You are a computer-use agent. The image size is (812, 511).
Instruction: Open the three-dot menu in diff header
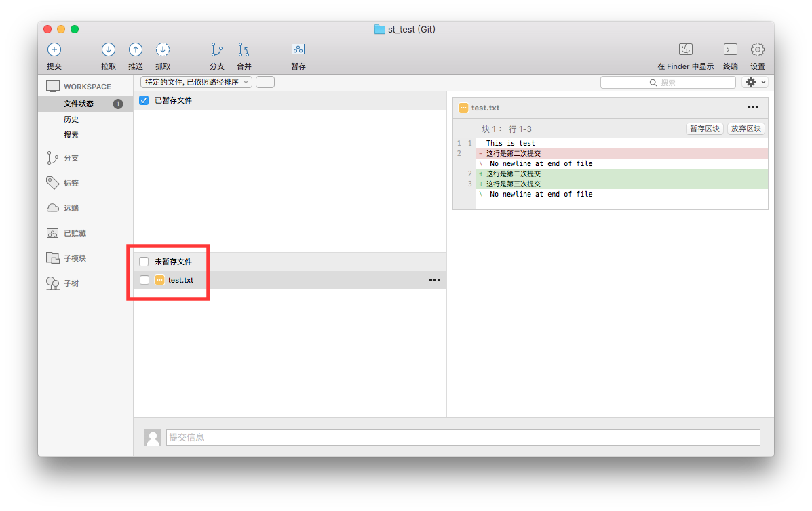pos(753,107)
